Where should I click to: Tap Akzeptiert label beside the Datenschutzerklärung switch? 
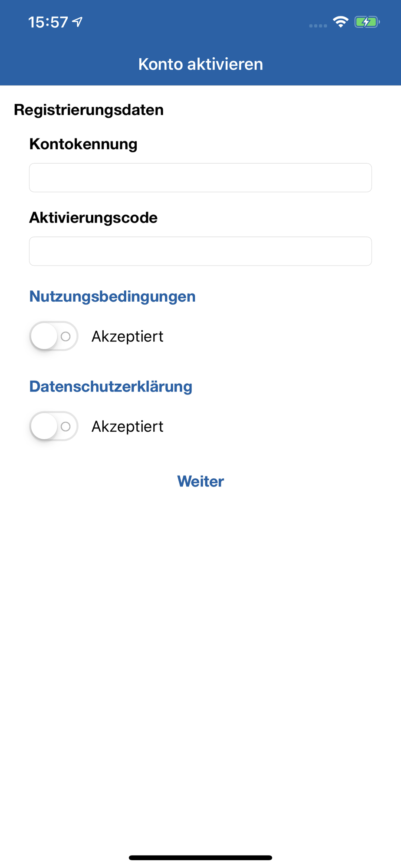(127, 427)
